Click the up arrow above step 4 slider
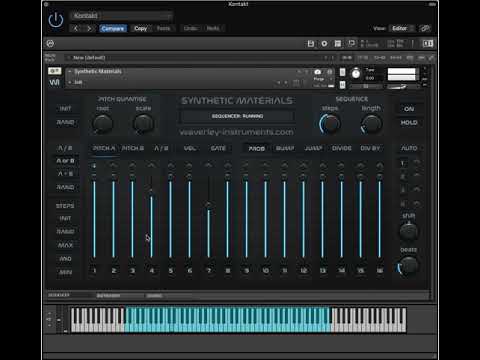Viewport: 480px width, 360px height. click(151, 165)
